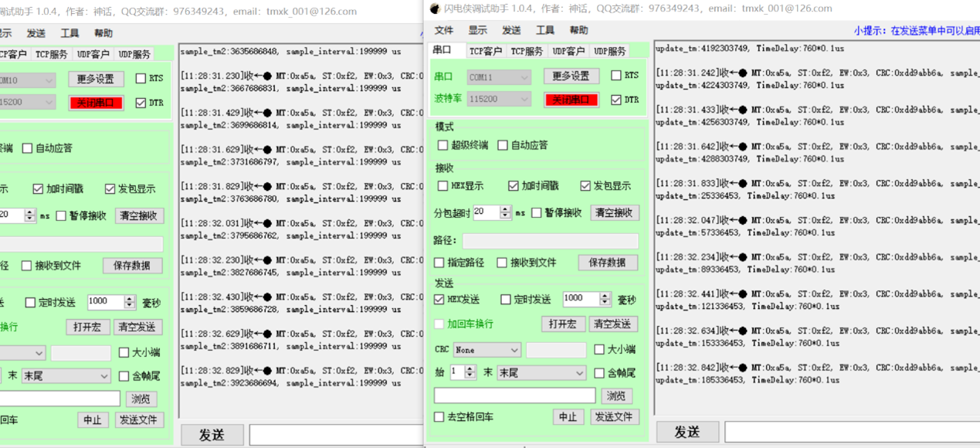Click 更多设置 button in left window
This screenshot has height=448, width=980.
[x=96, y=79]
